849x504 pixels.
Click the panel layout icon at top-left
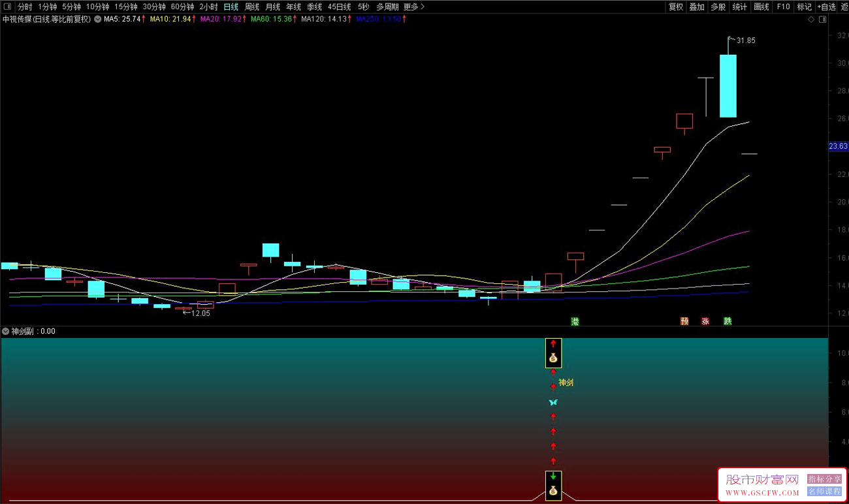(7, 7)
